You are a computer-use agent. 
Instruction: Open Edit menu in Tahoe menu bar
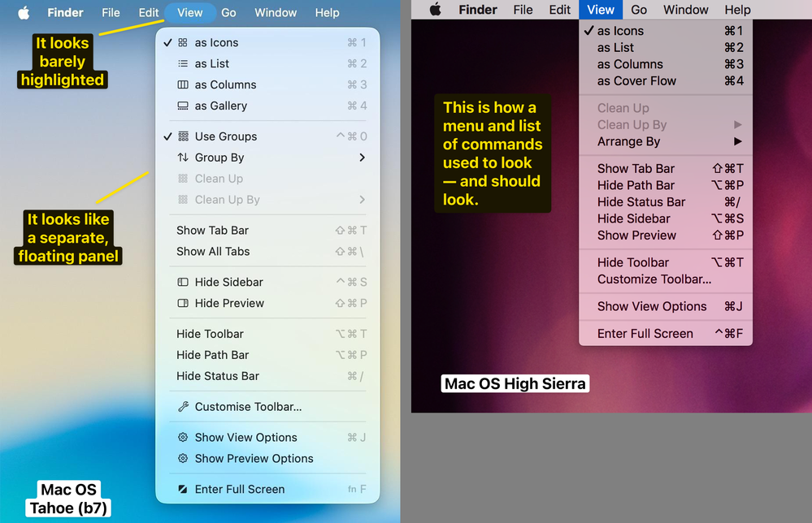pos(148,12)
